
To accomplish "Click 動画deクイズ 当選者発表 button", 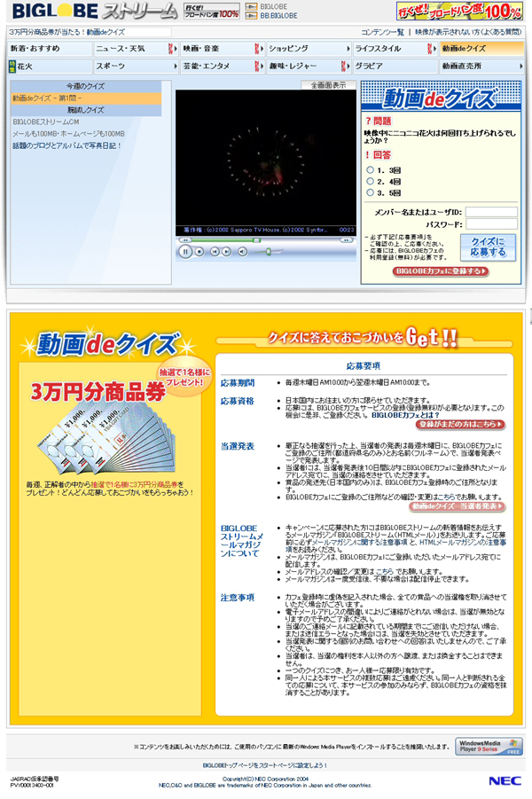I will point(458,506).
